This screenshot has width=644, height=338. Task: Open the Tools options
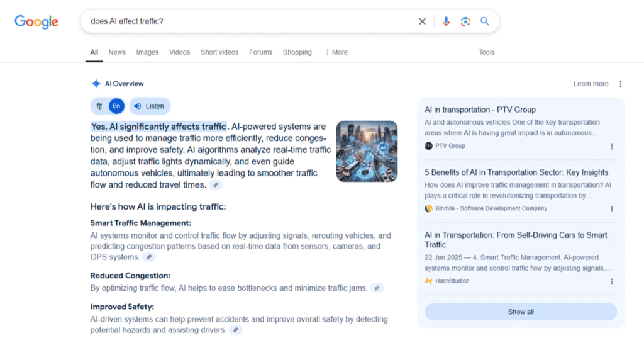(x=487, y=52)
